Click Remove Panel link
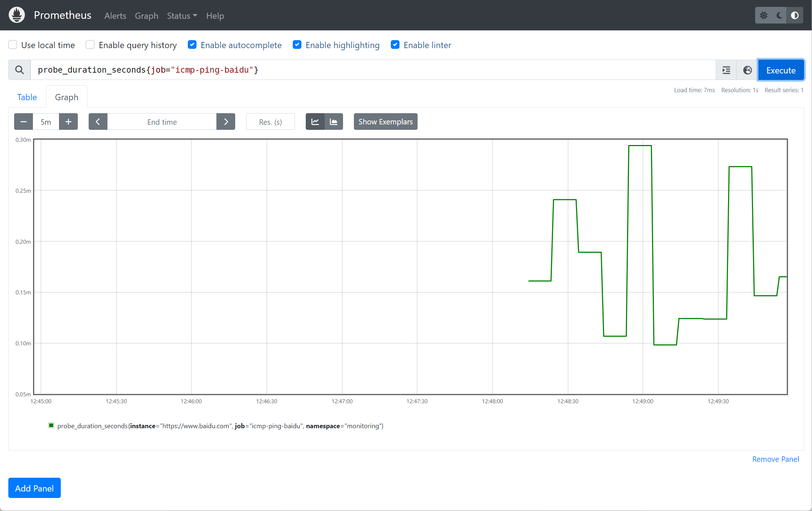This screenshot has width=812, height=511. coord(775,459)
